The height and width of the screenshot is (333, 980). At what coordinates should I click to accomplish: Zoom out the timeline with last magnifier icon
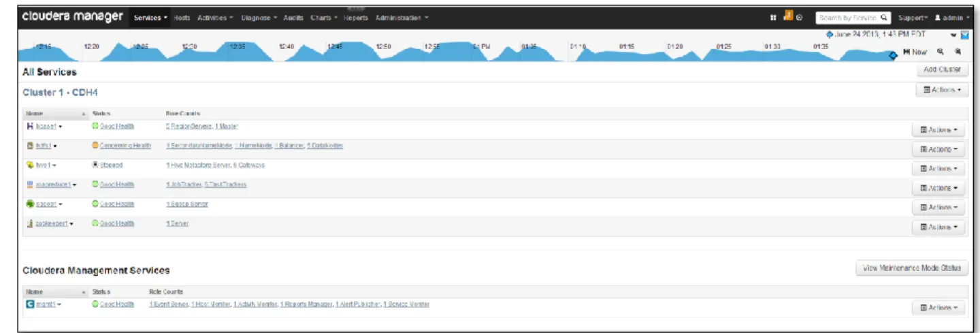958,52
